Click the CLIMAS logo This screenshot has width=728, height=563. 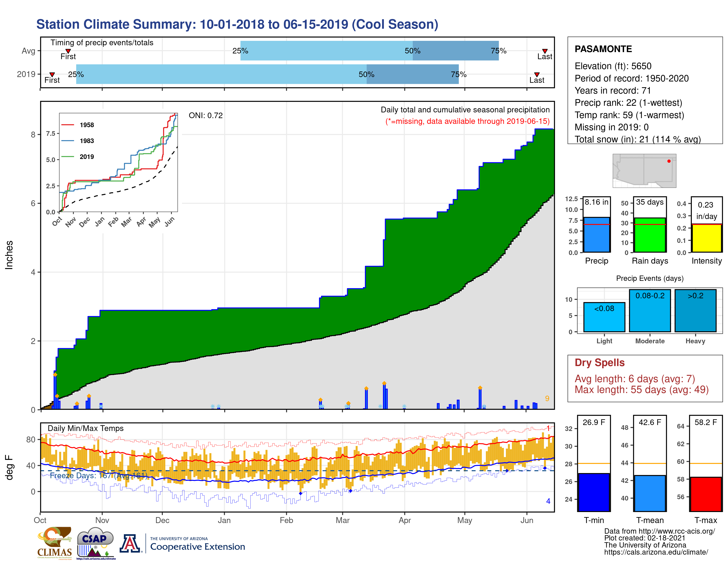[55, 543]
